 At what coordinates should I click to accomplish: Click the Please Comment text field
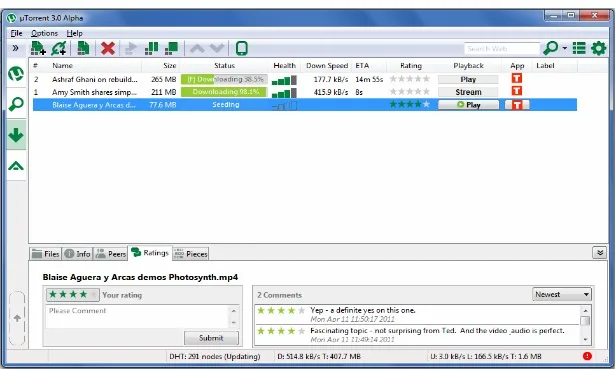(138, 316)
